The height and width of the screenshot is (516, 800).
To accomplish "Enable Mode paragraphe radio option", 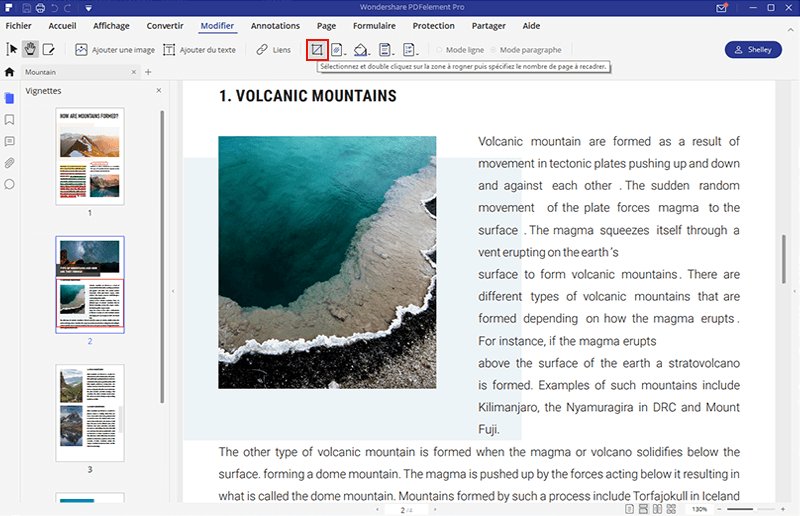I will 492,49.
